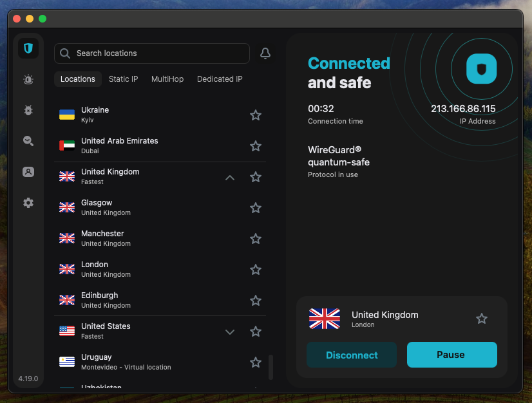Open the Alert siren sidebar icon
This screenshot has height=403, width=532.
coord(28,79)
